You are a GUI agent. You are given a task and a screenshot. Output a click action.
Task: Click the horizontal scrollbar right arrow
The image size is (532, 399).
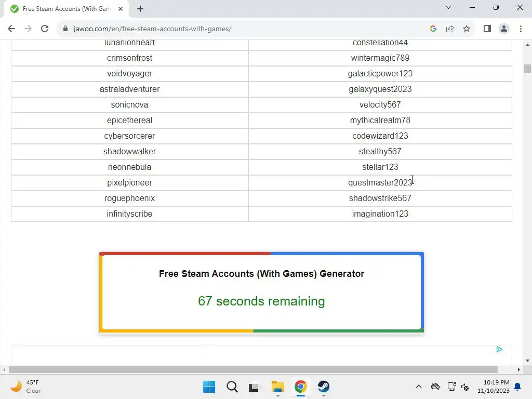pos(519,369)
